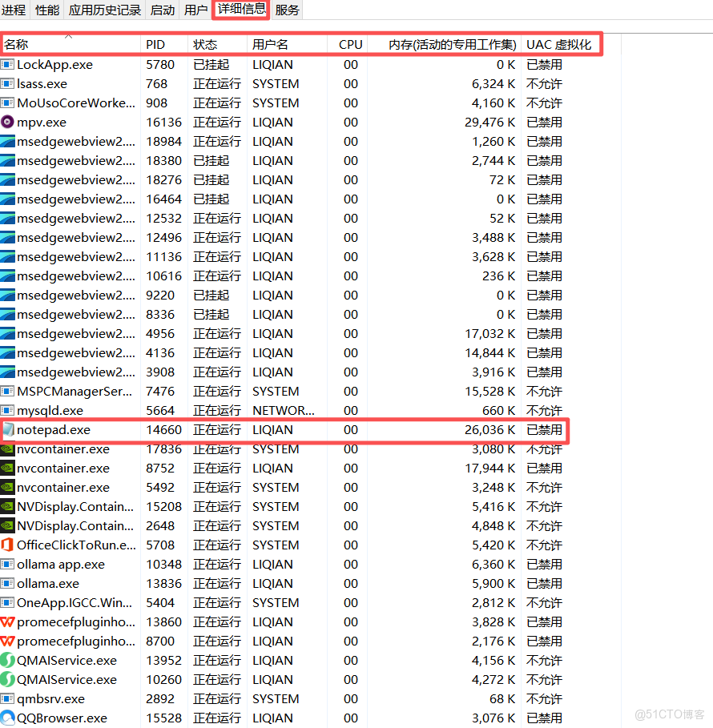Open the 用户 tab

tap(195, 10)
